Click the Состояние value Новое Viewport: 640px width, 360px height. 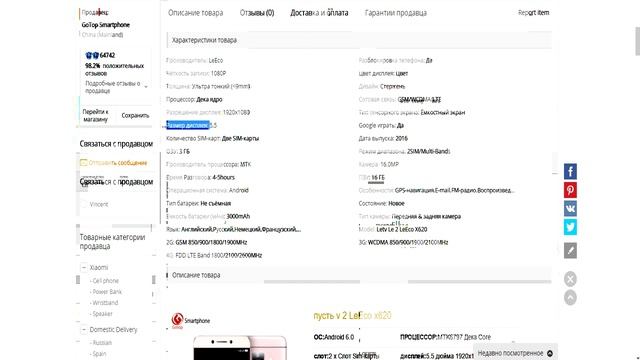(396, 203)
